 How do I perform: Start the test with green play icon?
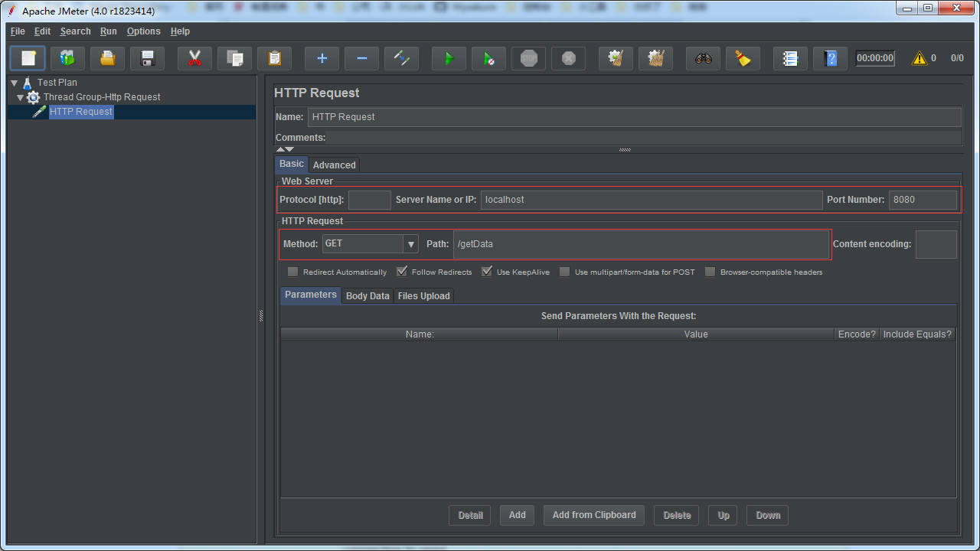tap(449, 58)
